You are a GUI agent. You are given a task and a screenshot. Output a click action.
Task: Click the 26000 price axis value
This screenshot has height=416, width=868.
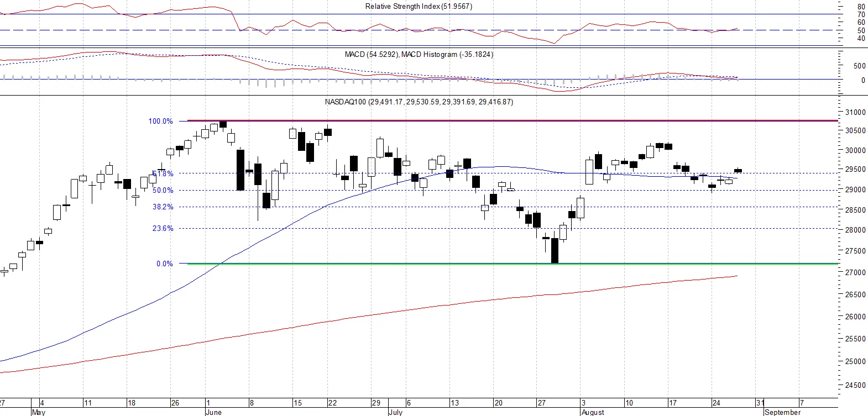pos(855,317)
